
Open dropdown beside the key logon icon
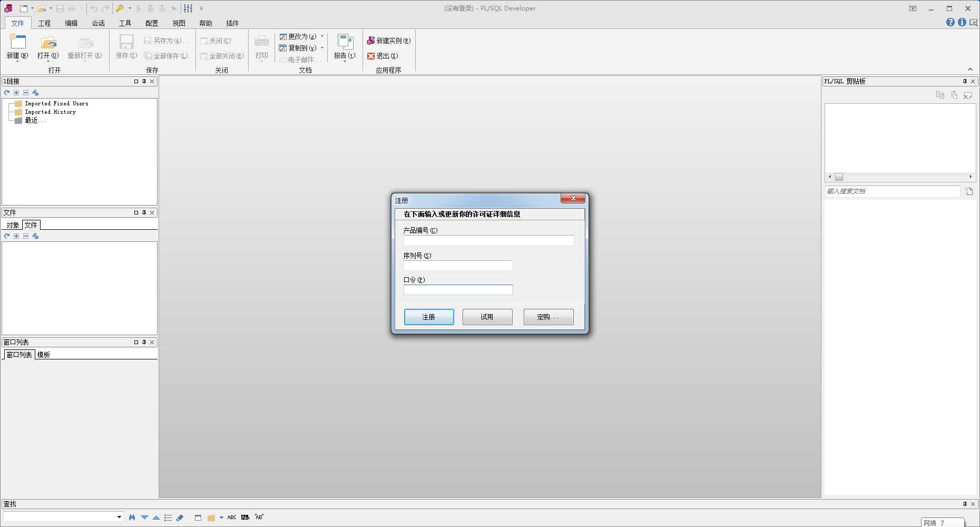point(130,8)
